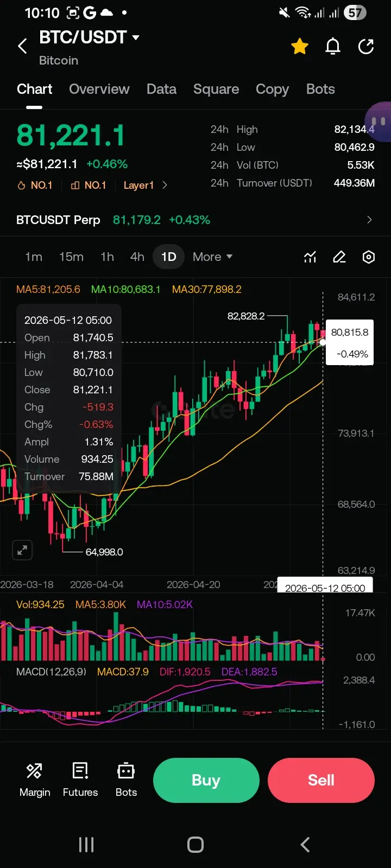391x868 pixels.
Task: Tap the Android back navigation button
Action: click(305, 845)
